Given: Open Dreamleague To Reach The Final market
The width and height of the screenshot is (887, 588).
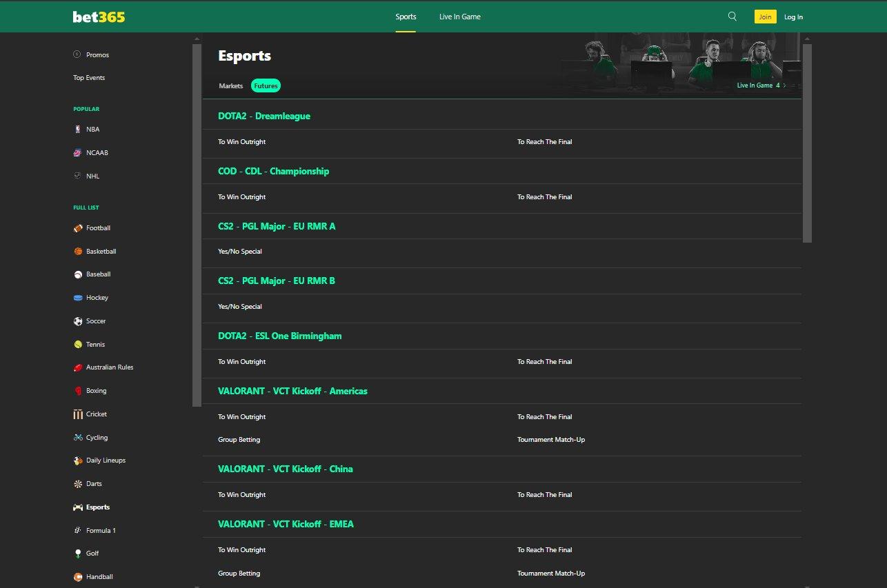Looking at the screenshot, I should pos(545,142).
